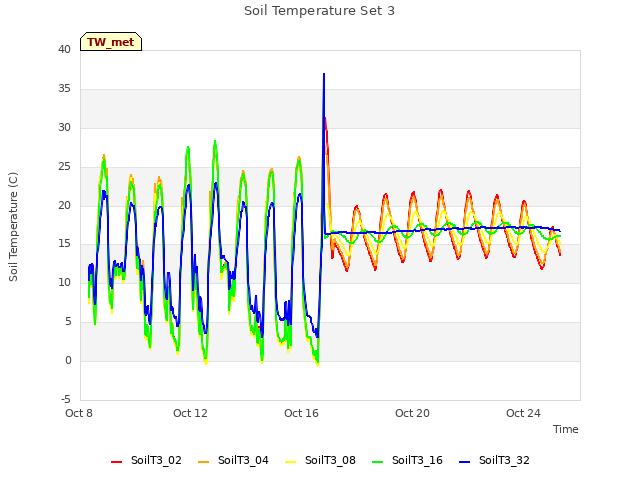The width and height of the screenshot is (640, 480).
Task: Click the orange SoilT3_04 legend swatch
Action: 203,462
